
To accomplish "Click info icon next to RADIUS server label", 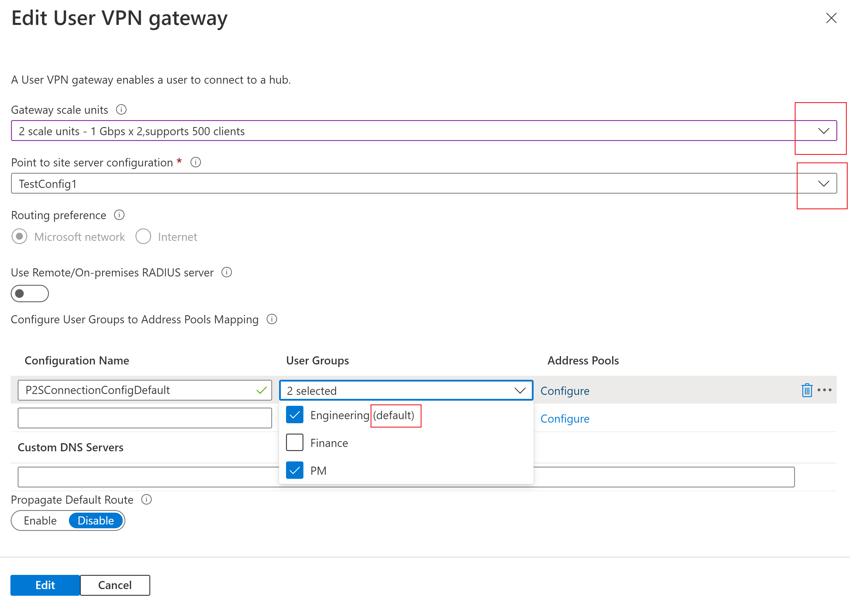I will click(x=227, y=272).
